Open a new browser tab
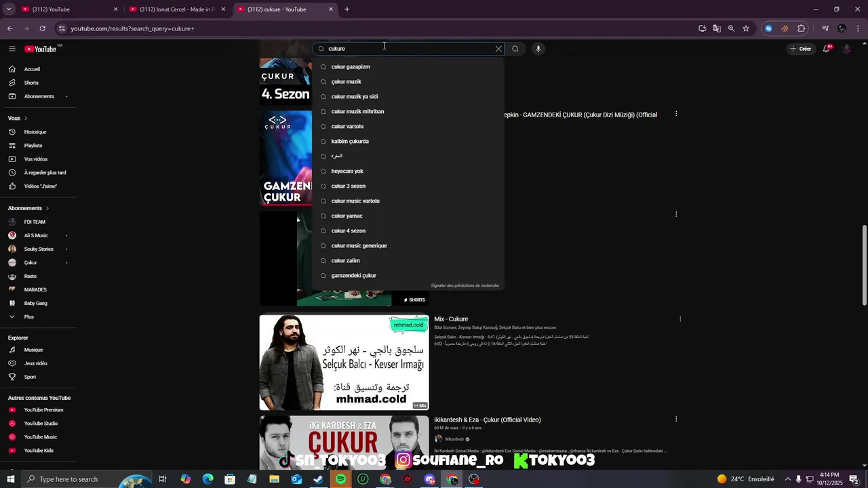 point(347,9)
